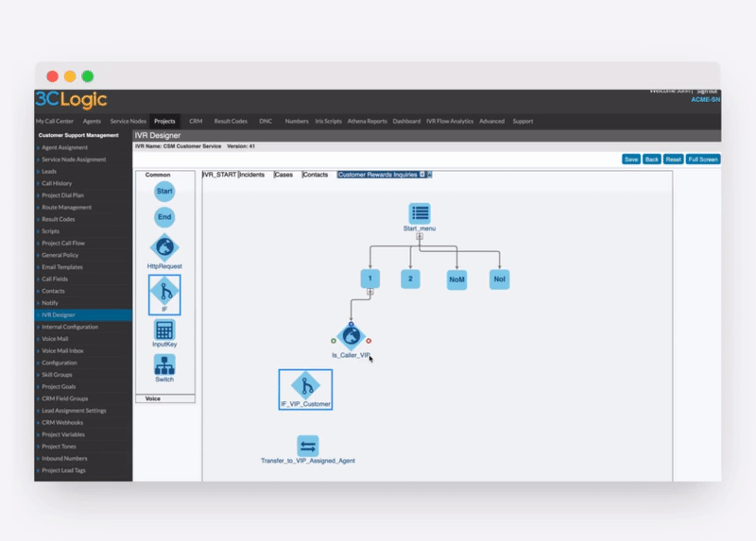Open Skill Groups in the sidebar

tap(57, 375)
